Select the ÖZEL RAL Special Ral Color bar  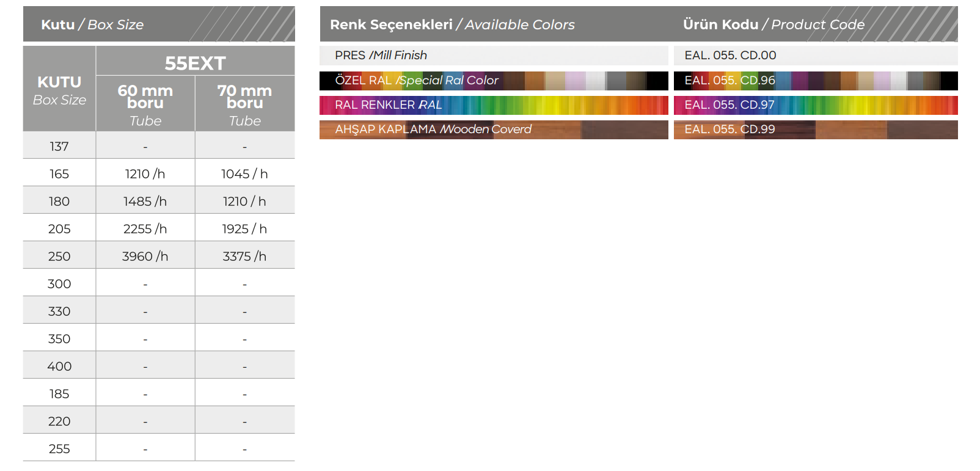[493, 81]
